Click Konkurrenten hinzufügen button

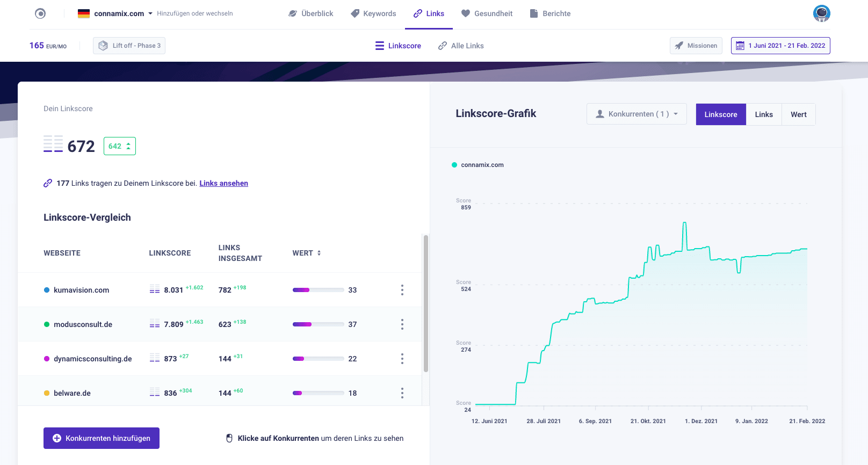click(x=102, y=438)
